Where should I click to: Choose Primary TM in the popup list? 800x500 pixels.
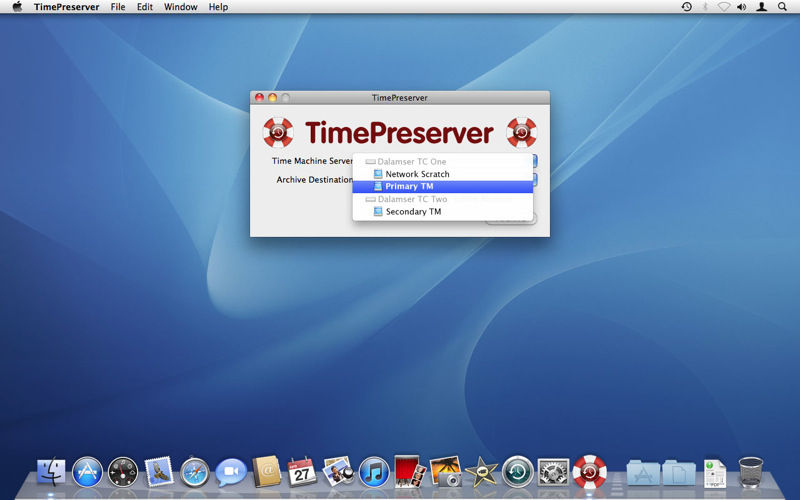[x=443, y=186]
